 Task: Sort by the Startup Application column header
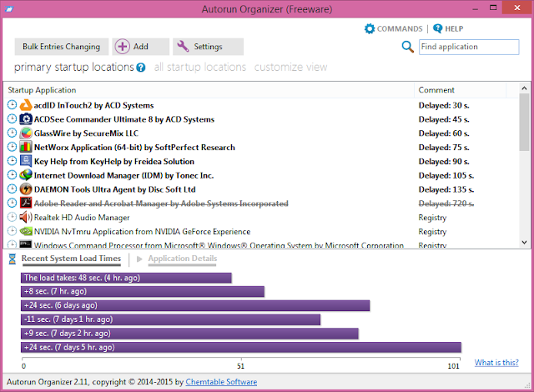click(209, 90)
